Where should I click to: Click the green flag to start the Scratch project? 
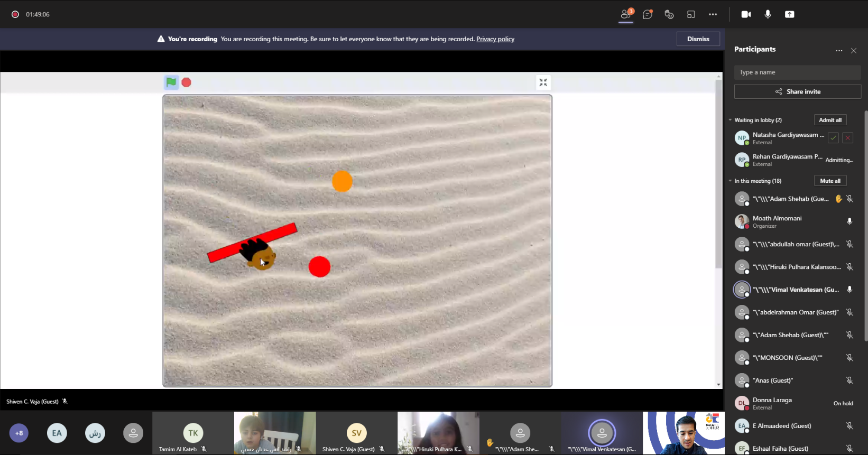171,82
